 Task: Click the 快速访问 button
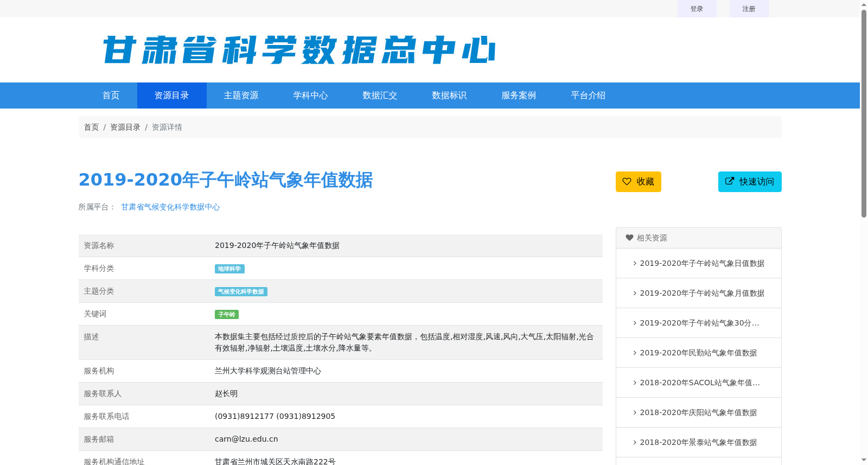[750, 182]
